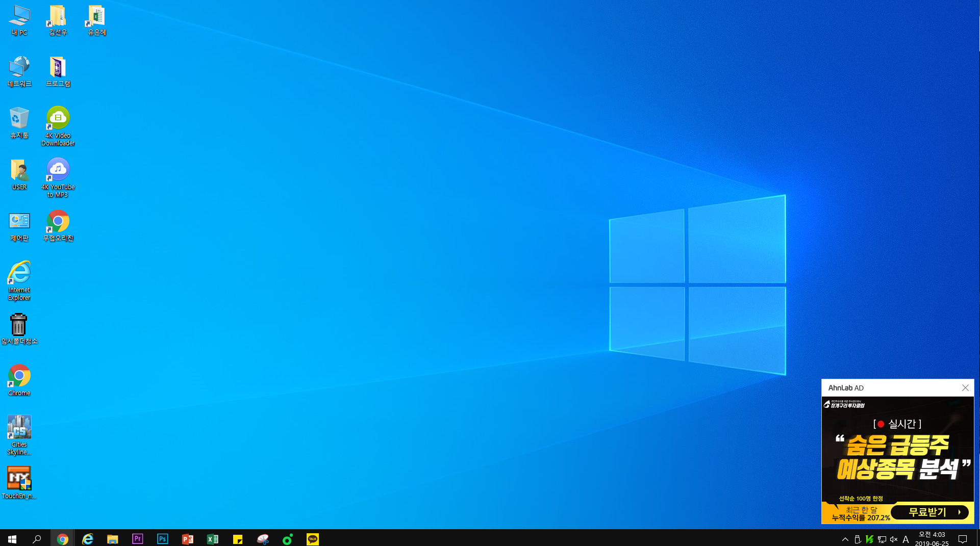The height and width of the screenshot is (546, 980).
Task: Open the clock and calendar flyout
Action: pyautogui.click(x=932, y=539)
